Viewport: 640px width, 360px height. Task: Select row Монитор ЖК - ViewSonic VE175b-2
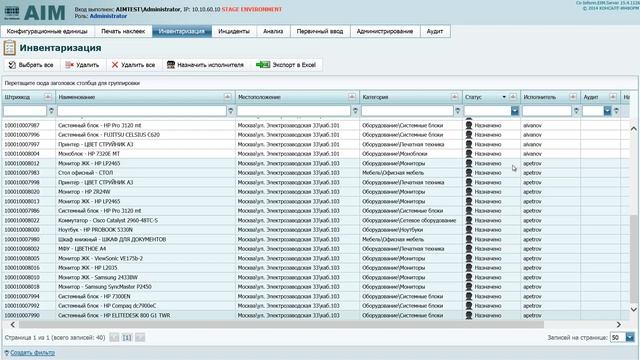tap(316, 258)
